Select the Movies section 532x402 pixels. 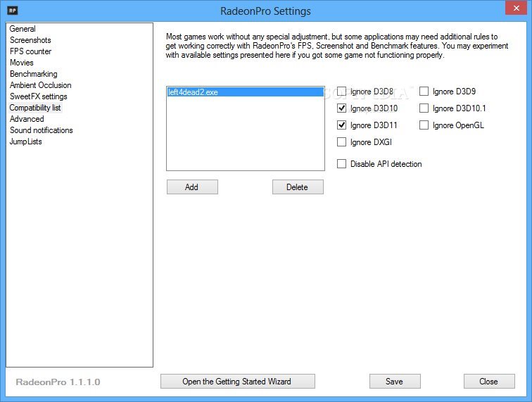click(x=22, y=63)
